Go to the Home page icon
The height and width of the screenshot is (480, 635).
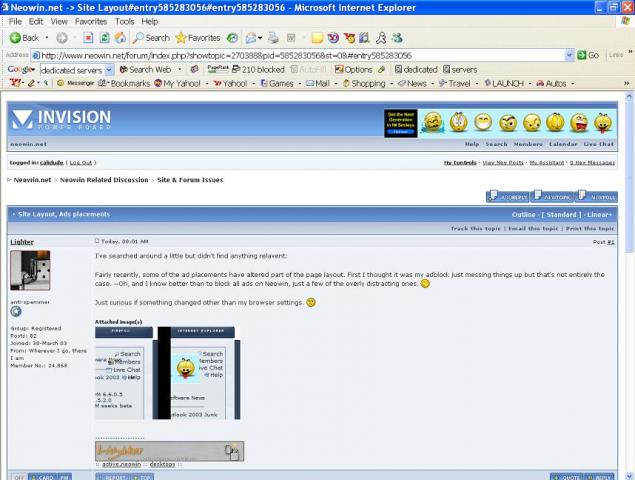(x=120, y=38)
